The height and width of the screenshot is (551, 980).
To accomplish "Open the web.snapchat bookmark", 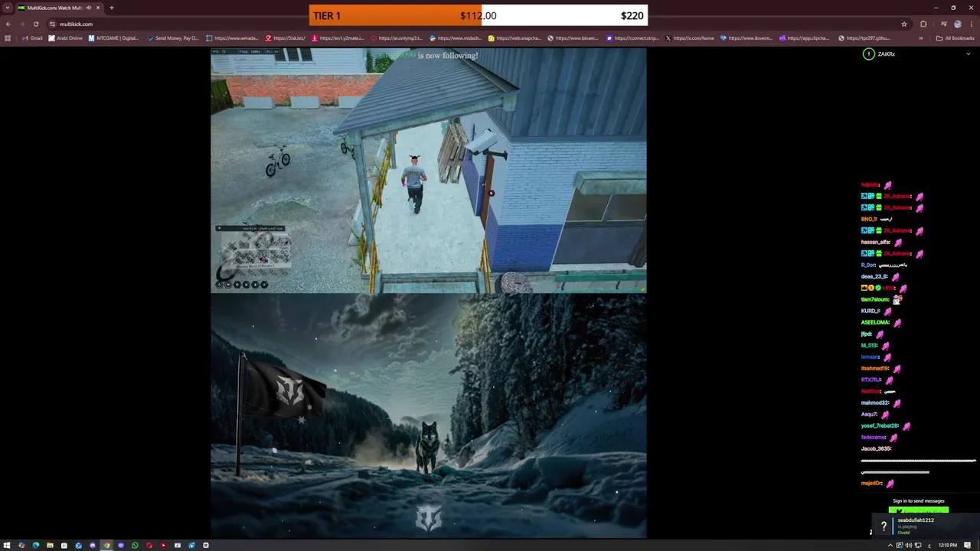I will [x=514, y=37].
